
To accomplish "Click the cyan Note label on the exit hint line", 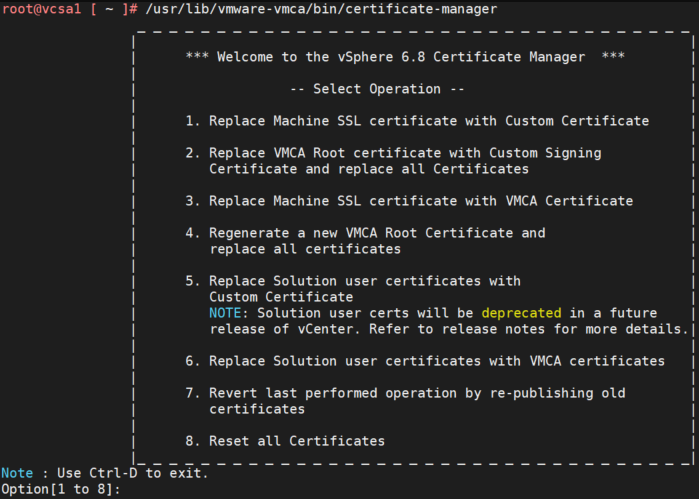I will pos(17,473).
